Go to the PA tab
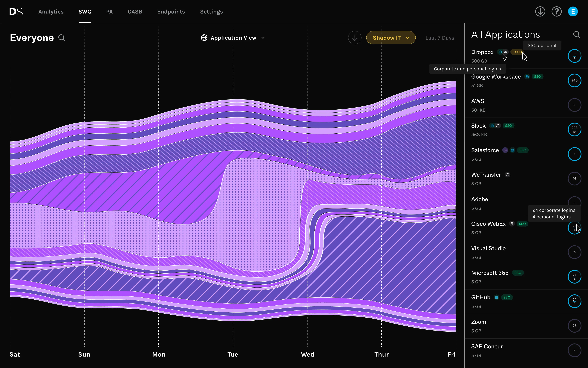Viewport: 588px width, 368px height. (109, 12)
